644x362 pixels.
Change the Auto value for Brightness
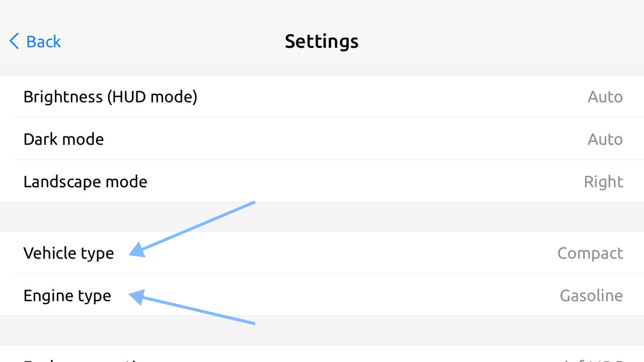605,97
